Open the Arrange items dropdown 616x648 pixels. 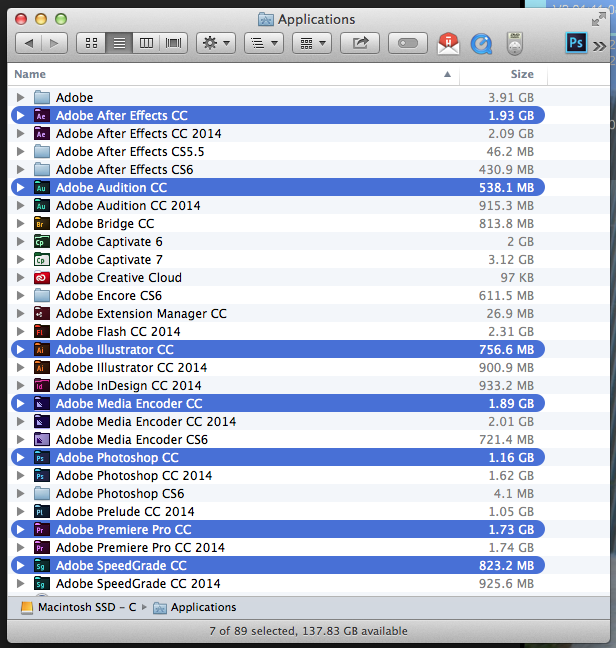coord(312,43)
